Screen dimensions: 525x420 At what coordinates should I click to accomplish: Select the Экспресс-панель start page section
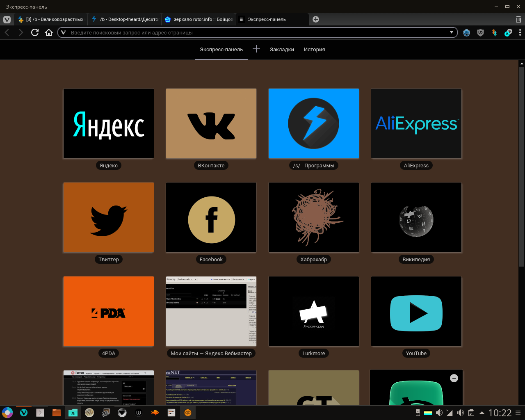pyautogui.click(x=221, y=50)
